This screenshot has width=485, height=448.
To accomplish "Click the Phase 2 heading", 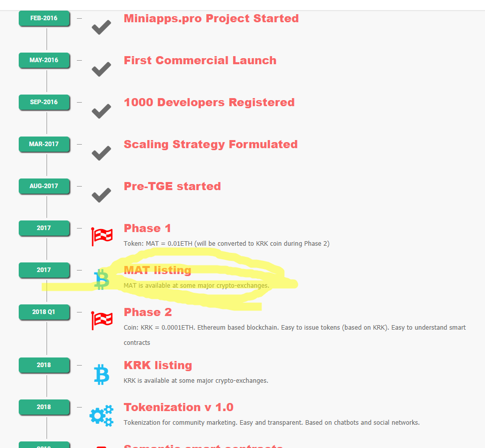I will pyautogui.click(x=148, y=312).
